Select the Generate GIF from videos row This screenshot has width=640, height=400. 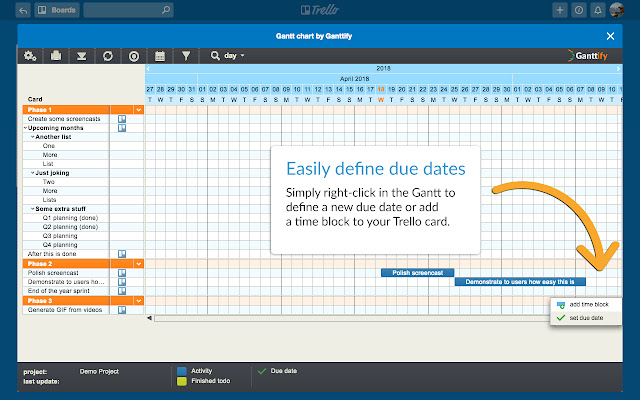tap(83, 310)
